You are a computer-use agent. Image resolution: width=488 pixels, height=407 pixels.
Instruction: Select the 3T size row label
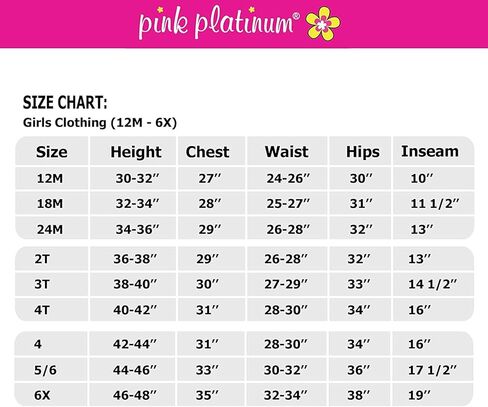click(x=42, y=284)
